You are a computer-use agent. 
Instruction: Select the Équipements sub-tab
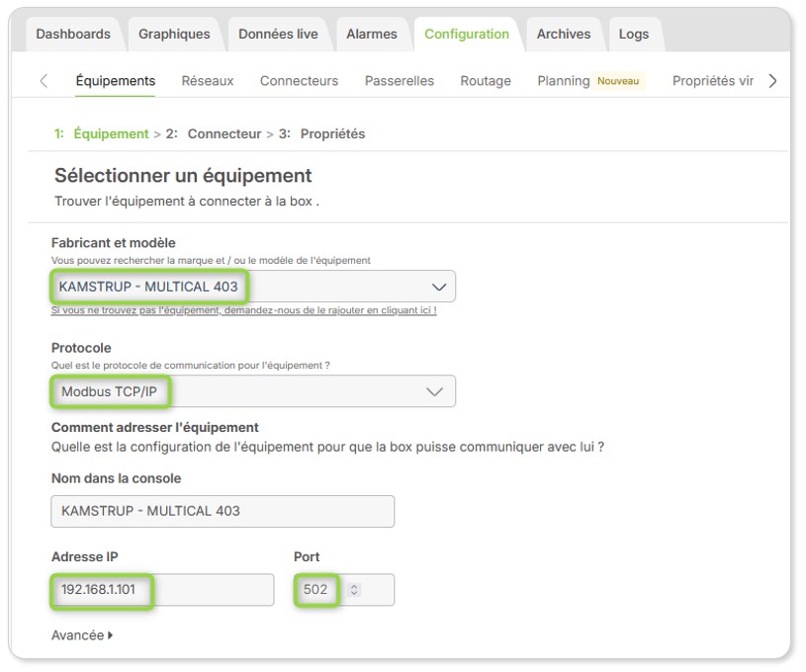coord(115,81)
